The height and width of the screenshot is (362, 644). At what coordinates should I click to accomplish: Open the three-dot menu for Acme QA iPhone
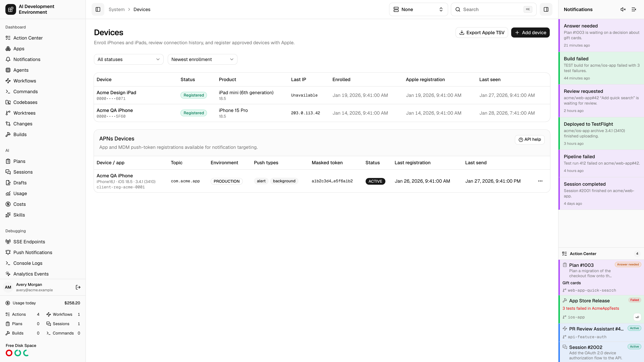(x=540, y=181)
